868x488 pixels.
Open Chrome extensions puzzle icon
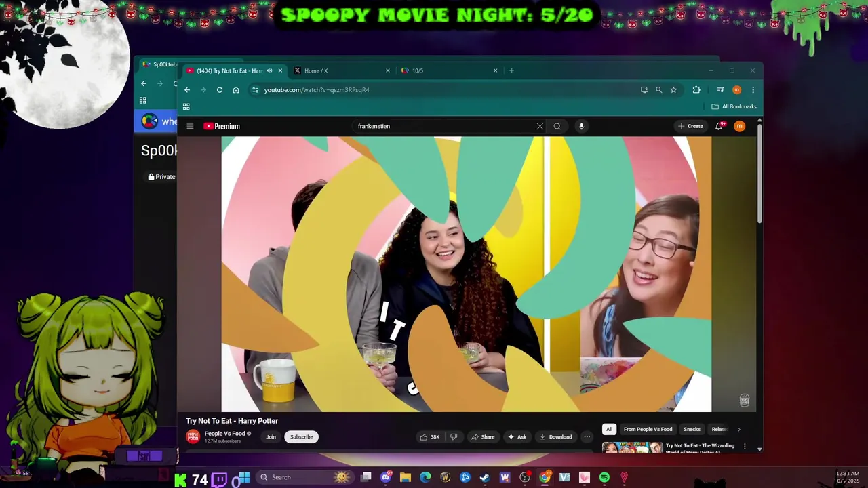[x=696, y=89]
